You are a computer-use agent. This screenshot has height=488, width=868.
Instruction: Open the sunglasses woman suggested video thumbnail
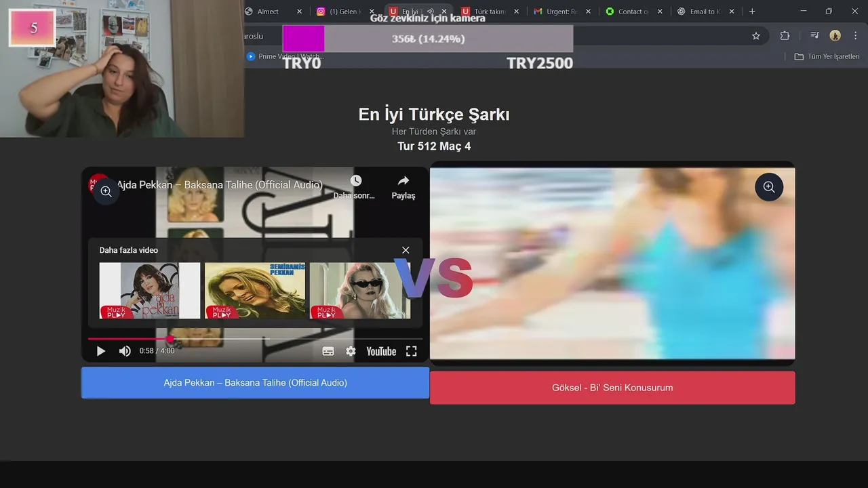[x=360, y=291]
